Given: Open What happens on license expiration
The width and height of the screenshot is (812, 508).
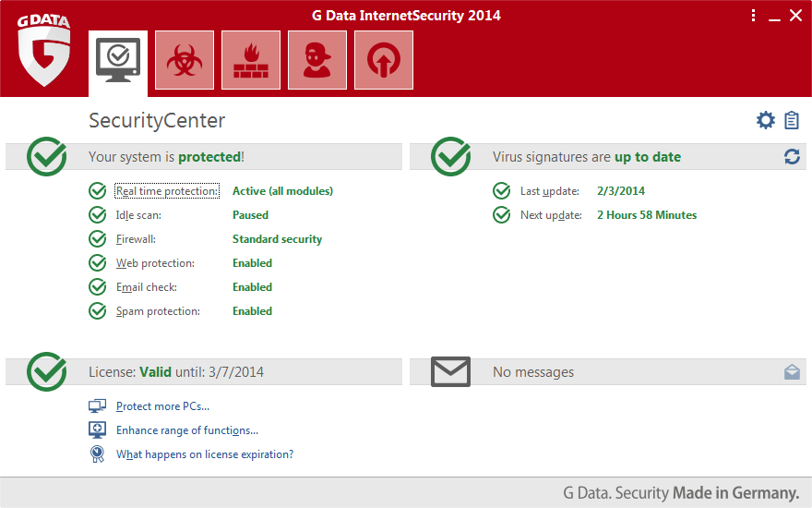Looking at the screenshot, I should coord(204,454).
